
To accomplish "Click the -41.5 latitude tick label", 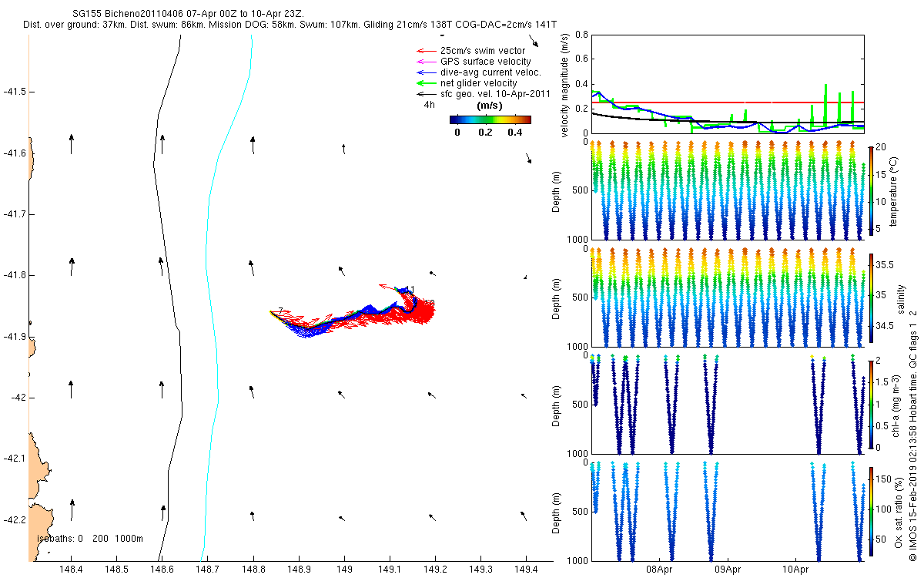I will pyautogui.click(x=13, y=92).
